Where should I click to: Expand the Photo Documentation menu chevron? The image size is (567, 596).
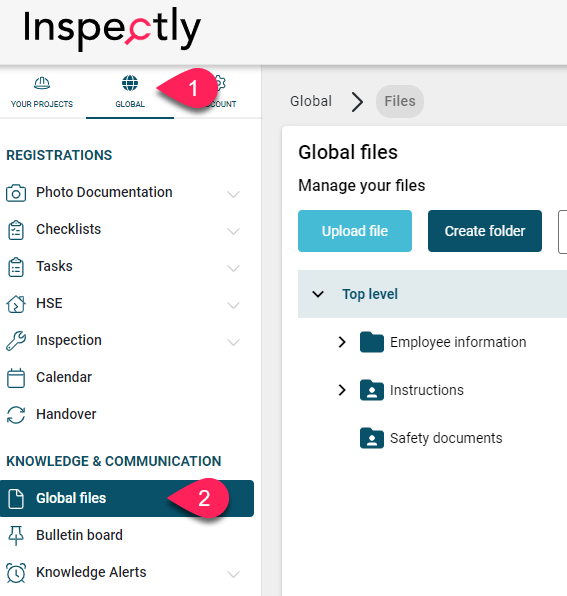coord(233,194)
